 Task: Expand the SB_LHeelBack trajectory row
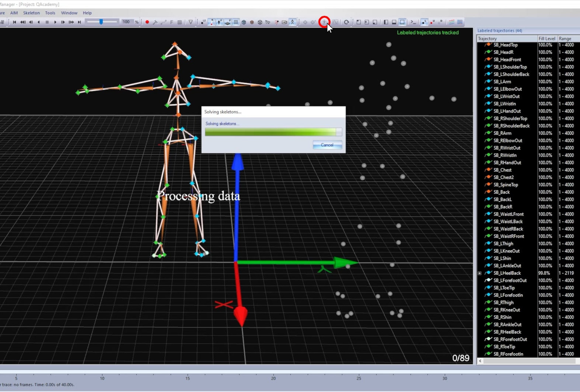pos(479,273)
